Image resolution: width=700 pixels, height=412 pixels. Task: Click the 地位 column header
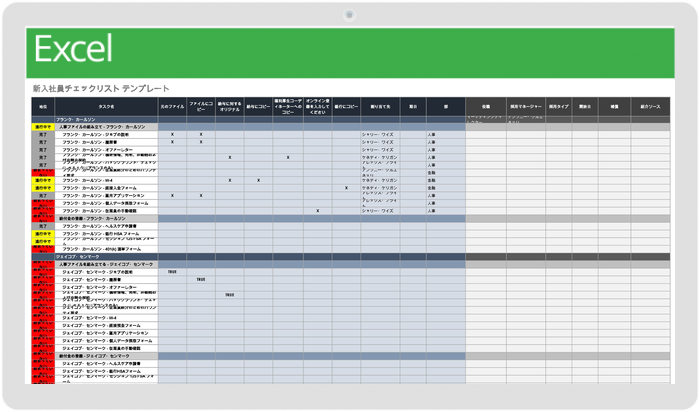point(43,105)
